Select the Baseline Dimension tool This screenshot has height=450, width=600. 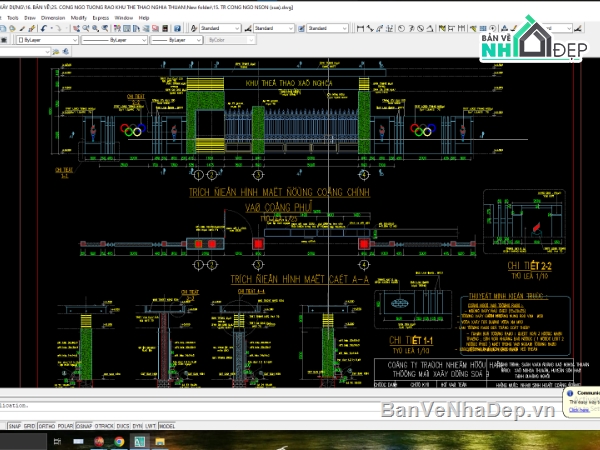452,28
